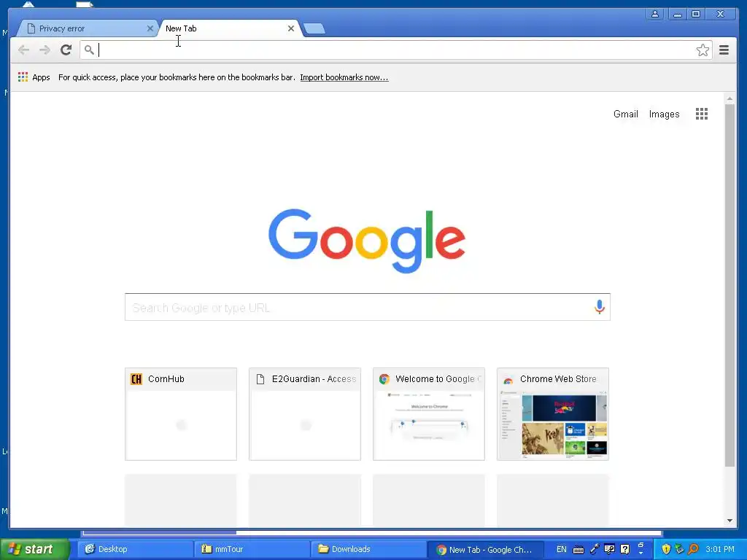Click Import bookmarks now link

pos(344,77)
